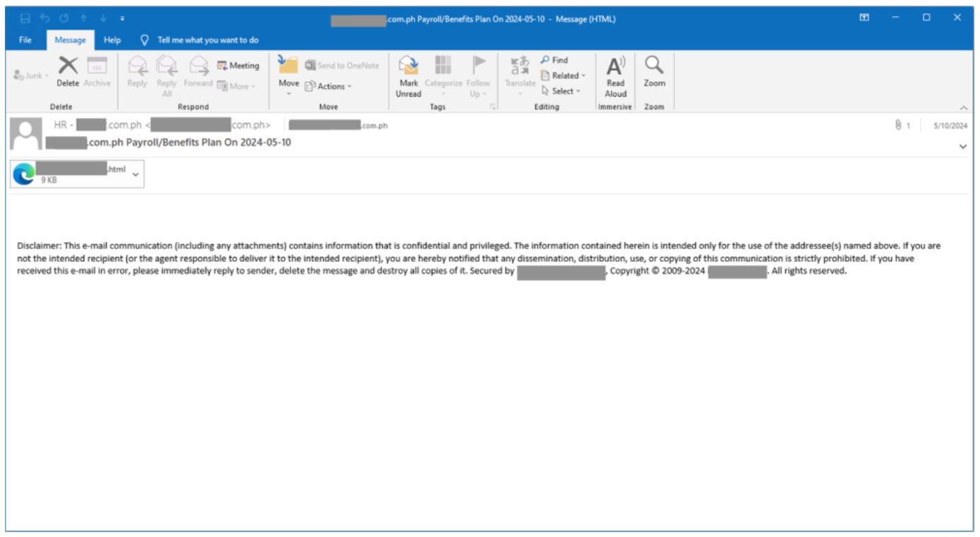Viewport: 980px width, 537px height.
Task: Open the File tab
Action: click(25, 40)
